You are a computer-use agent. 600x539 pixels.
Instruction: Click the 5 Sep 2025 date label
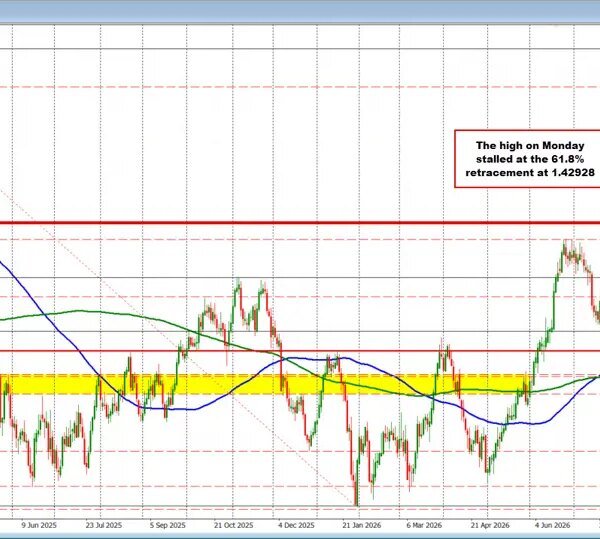pyautogui.click(x=168, y=525)
